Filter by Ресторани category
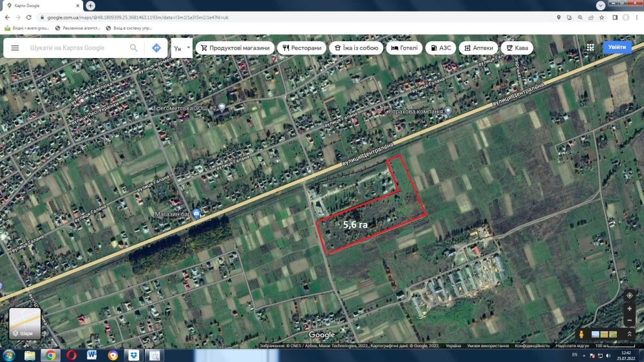The image size is (644, 362). (301, 48)
